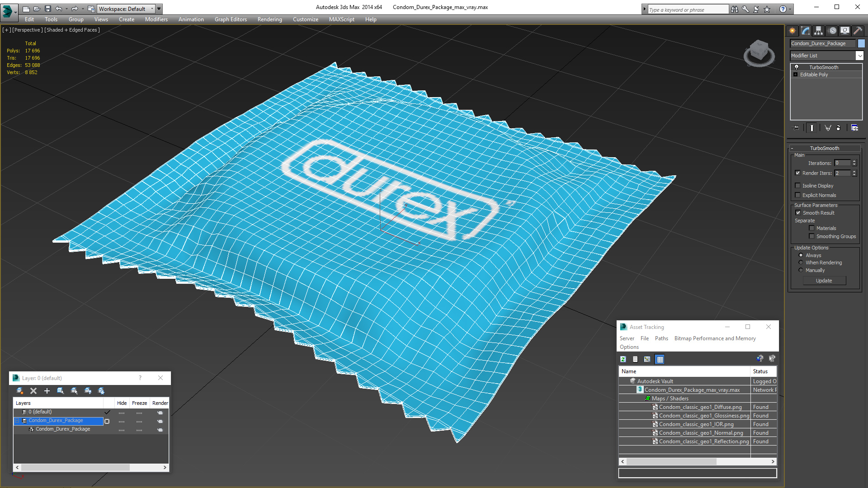Enable Explicit Normals checkbox
This screenshot has height=488, width=868.
tap(798, 195)
